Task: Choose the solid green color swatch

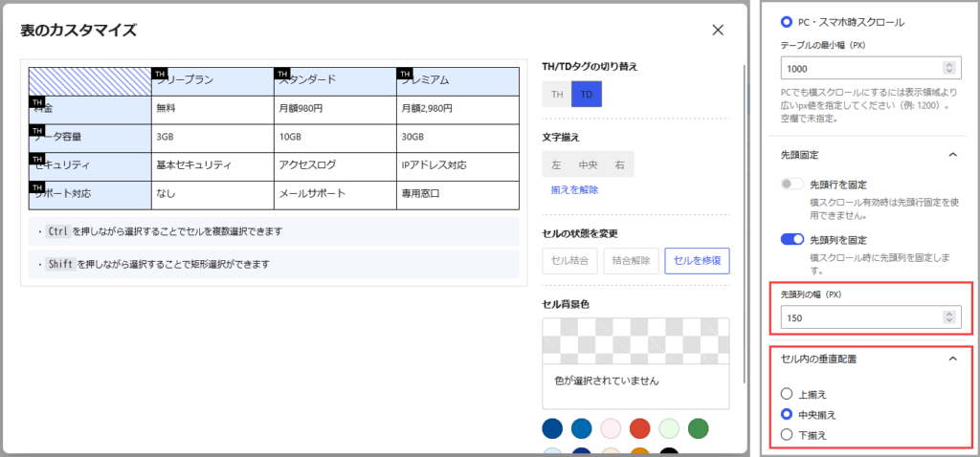Action: (x=698, y=429)
